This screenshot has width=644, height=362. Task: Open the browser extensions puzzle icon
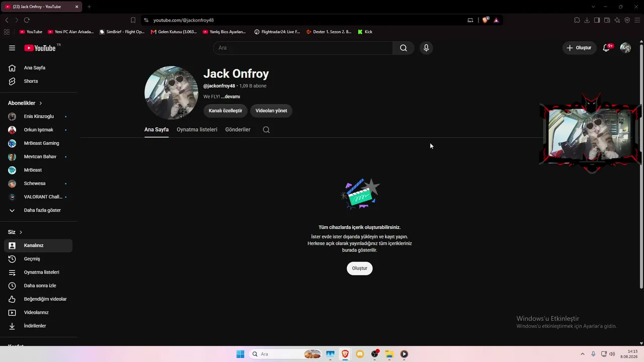coord(577,20)
